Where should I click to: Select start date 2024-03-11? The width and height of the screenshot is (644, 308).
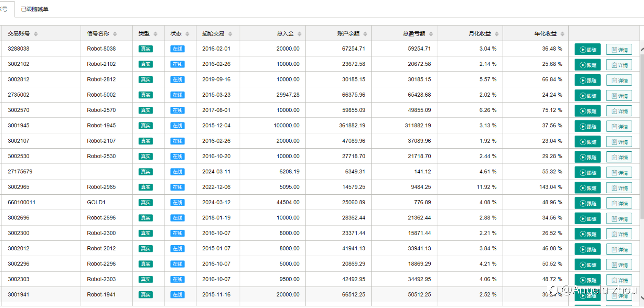click(x=216, y=171)
